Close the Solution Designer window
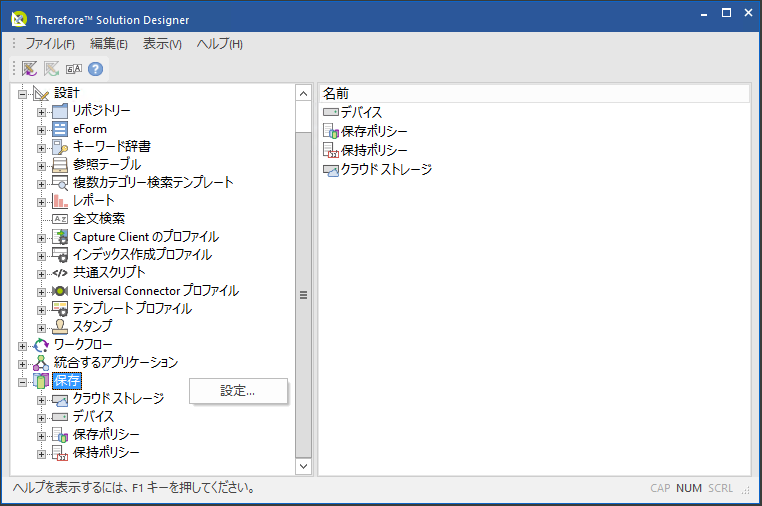This screenshot has height=506, width=762. click(748, 13)
